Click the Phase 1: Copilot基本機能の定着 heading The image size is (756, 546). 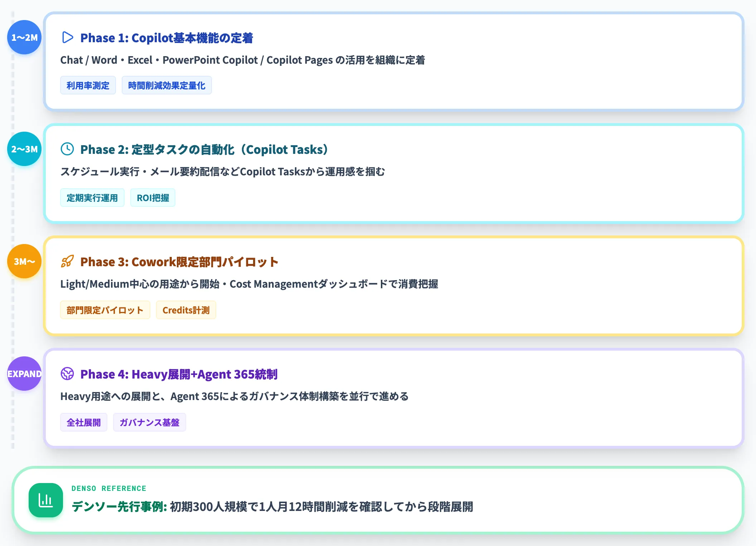click(167, 38)
